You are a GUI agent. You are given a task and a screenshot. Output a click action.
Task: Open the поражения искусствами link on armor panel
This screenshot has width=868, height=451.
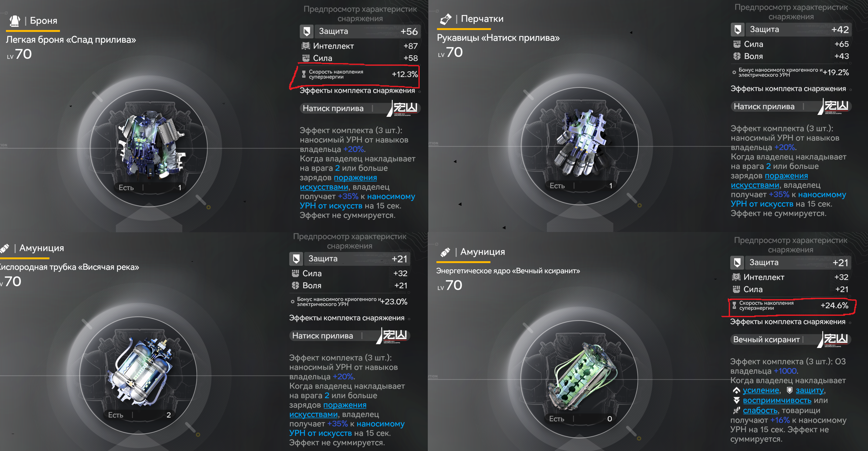coord(338,182)
